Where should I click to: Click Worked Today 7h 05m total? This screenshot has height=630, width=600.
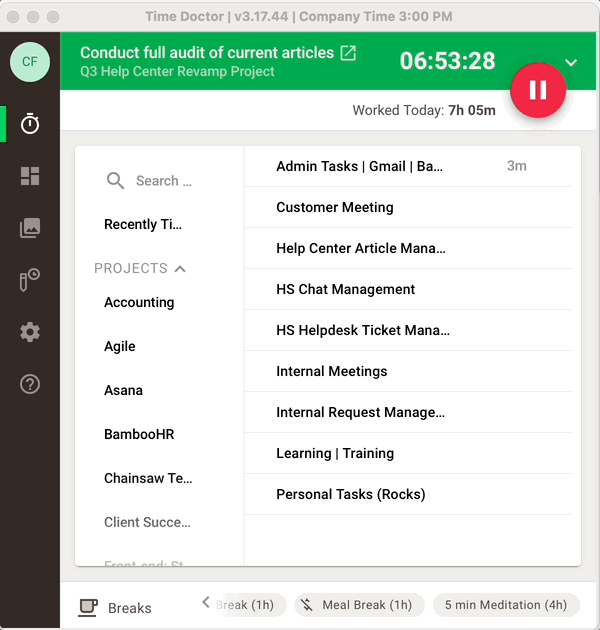[424, 110]
